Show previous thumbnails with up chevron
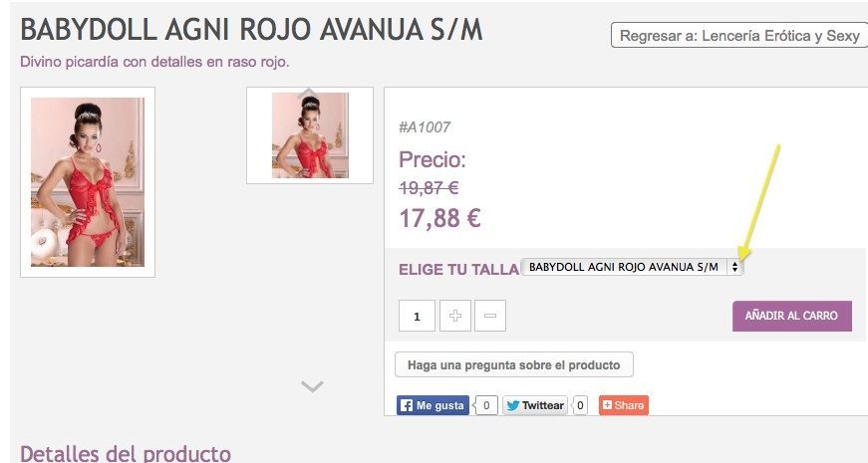The width and height of the screenshot is (868, 463). pyautogui.click(x=309, y=93)
